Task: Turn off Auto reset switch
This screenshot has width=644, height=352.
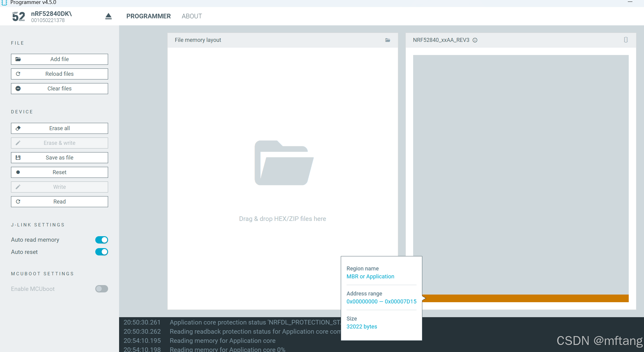Action: pos(101,252)
